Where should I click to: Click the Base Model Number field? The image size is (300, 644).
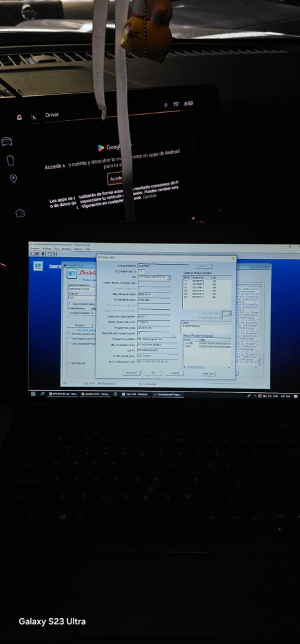tap(153, 294)
